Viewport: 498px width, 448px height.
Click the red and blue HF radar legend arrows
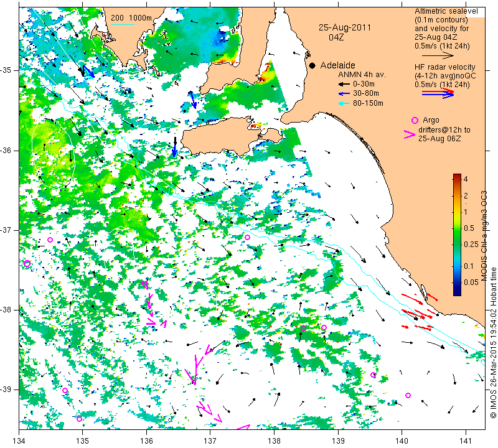(438, 93)
